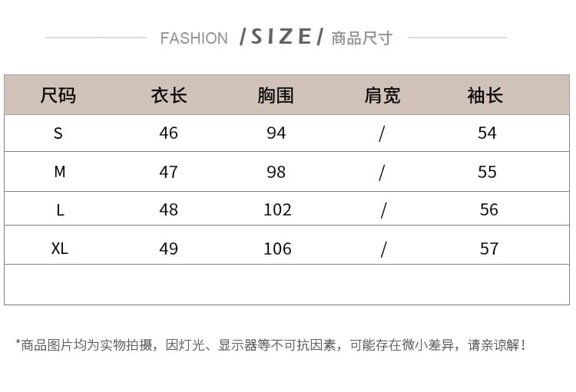Select the bust value 102
576x392 pixels.
pyautogui.click(x=278, y=209)
